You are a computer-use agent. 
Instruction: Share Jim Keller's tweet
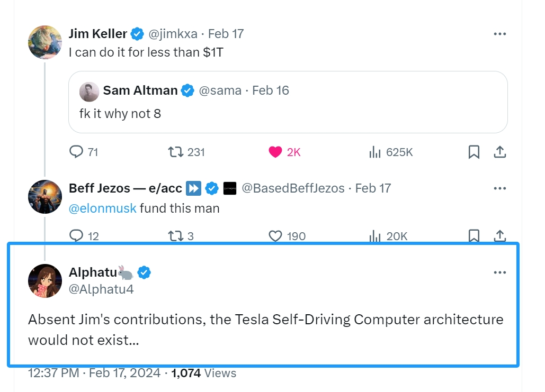pyautogui.click(x=499, y=152)
